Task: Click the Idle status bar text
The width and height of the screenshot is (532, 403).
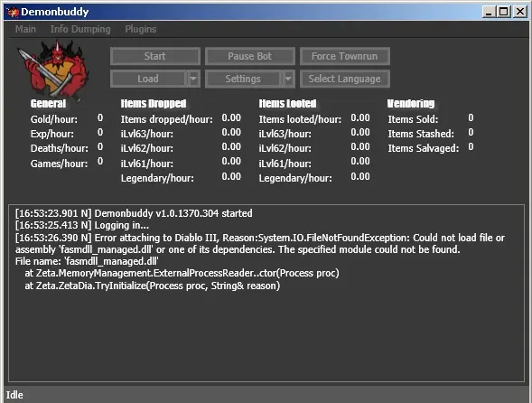Action: (x=14, y=395)
